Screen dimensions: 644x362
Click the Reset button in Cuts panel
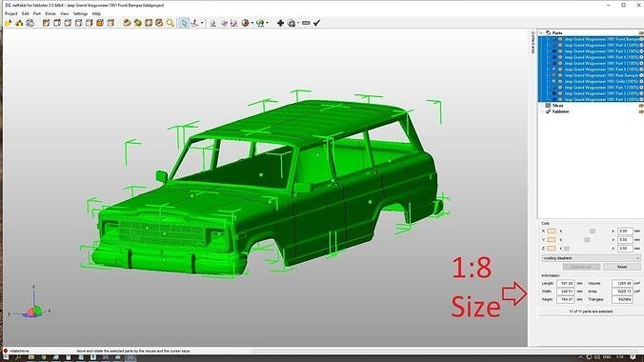[622, 267]
